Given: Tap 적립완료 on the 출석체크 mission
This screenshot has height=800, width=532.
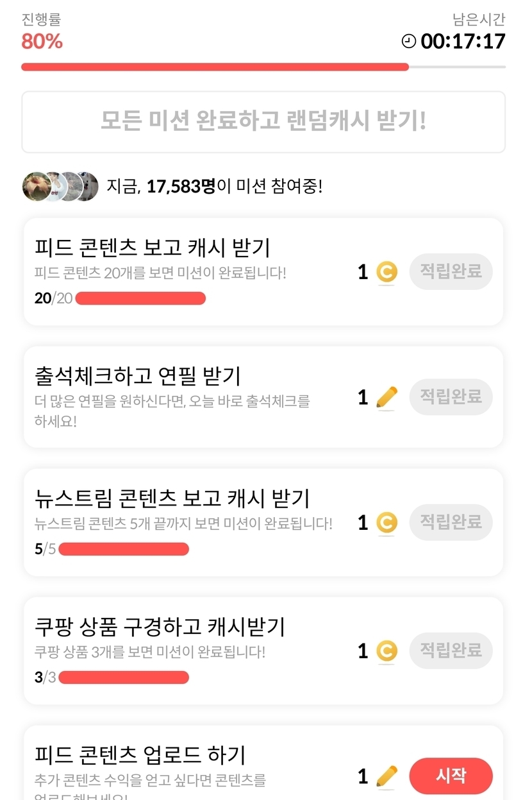Looking at the screenshot, I should tap(451, 397).
